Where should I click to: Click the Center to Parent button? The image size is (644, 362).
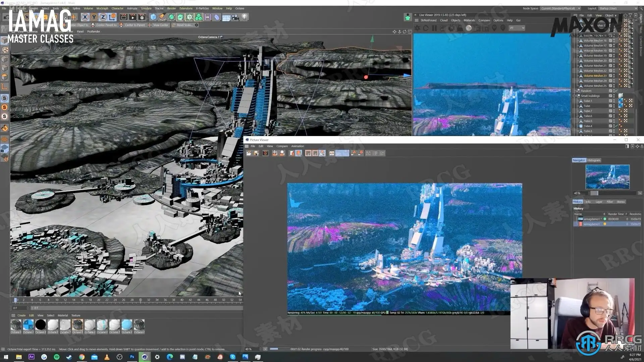[132, 25]
